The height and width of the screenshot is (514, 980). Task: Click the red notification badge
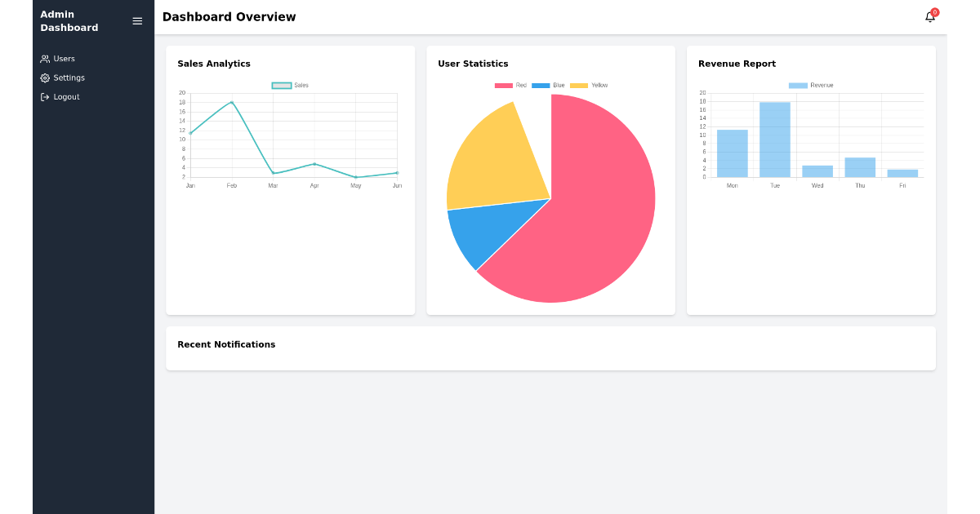point(933,11)
